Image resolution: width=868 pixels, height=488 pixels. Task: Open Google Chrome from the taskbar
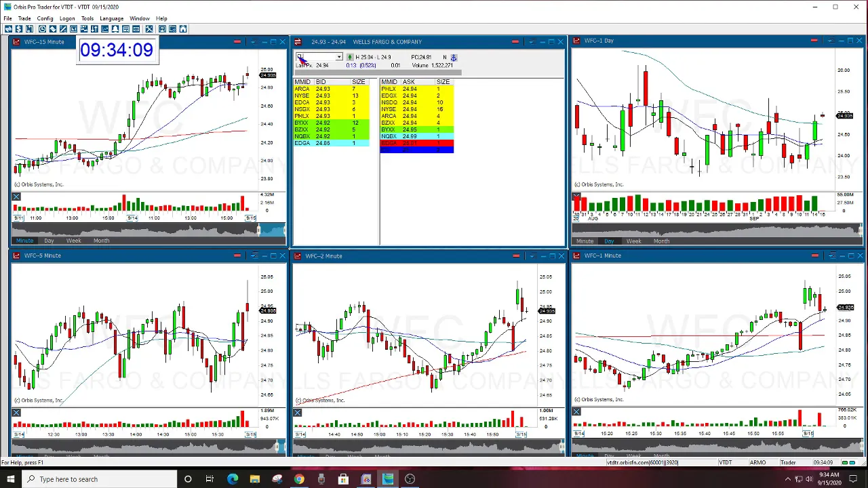pos(299,479)
